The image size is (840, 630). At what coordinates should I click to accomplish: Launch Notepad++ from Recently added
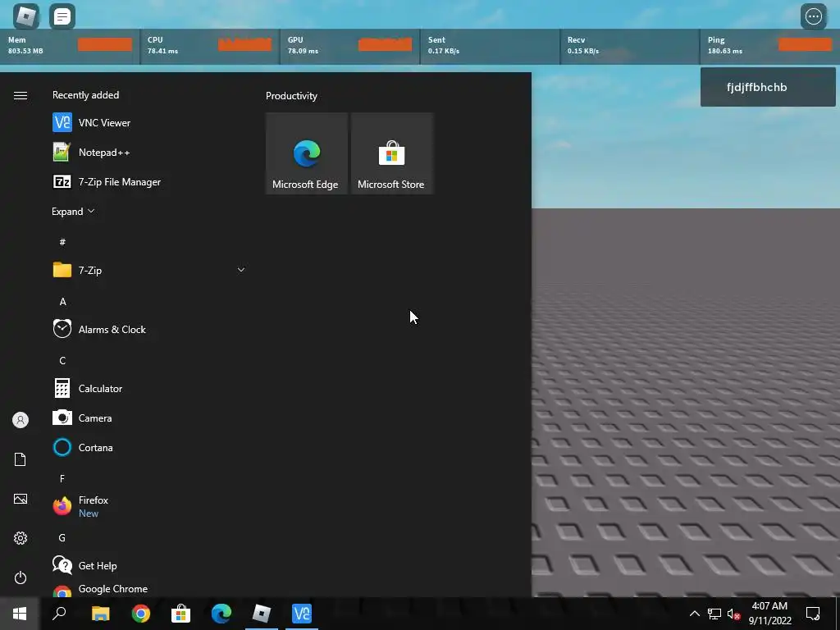coord(149,152)
